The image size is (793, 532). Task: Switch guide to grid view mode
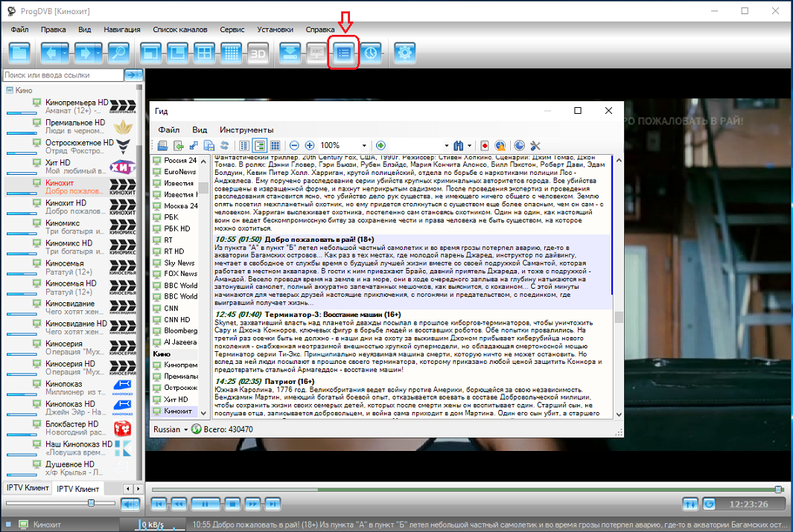(275, 146)
